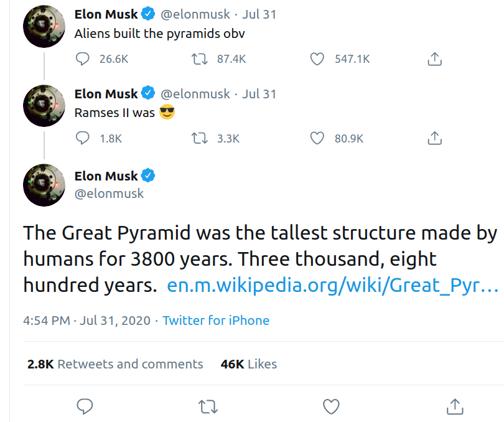Open the @elonmusk handle under the main tweet name
The height and width of the screenshot is (422, 504).
point(109,194)
